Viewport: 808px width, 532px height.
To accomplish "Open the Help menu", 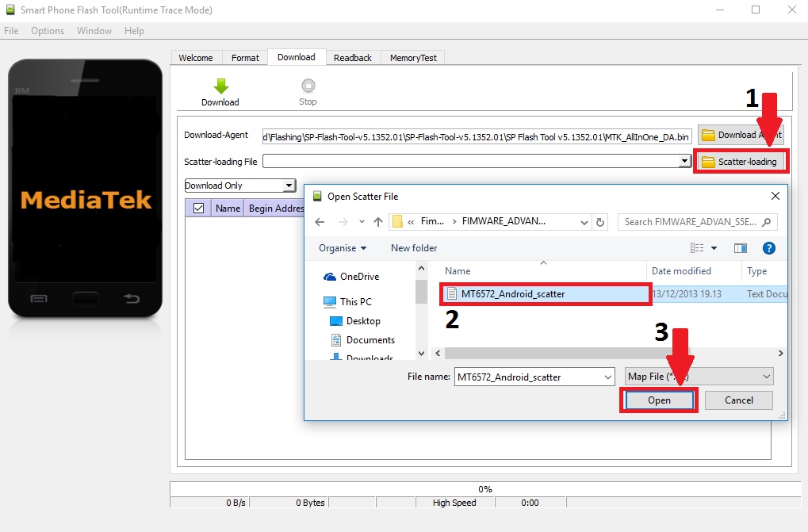I will pyautogui.click(x=134, y=31).
